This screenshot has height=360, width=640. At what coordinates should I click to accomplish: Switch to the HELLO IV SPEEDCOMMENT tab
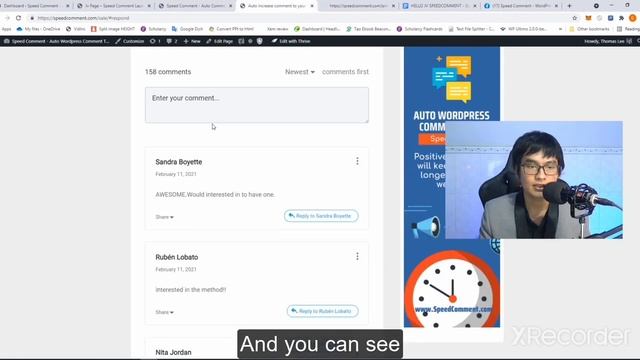[x=436, y=6]
